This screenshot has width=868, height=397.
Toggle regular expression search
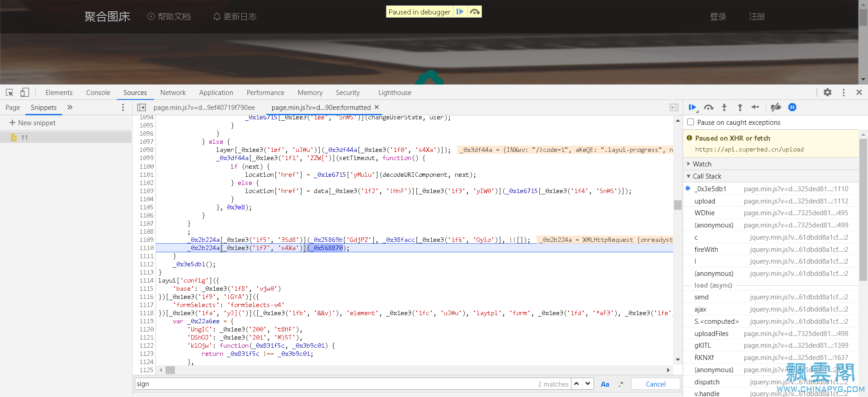[621, 384]
